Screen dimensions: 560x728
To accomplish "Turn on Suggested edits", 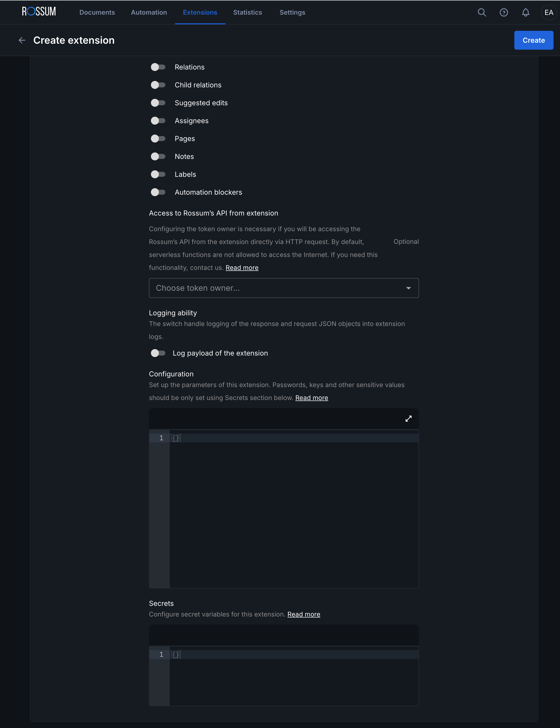I will click(x=158, y=103).
